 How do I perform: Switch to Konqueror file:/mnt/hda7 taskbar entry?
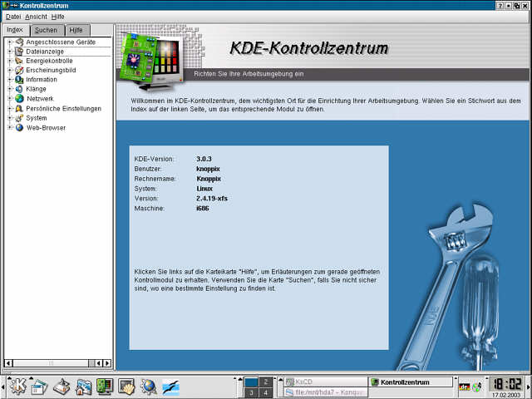point(325,392)
